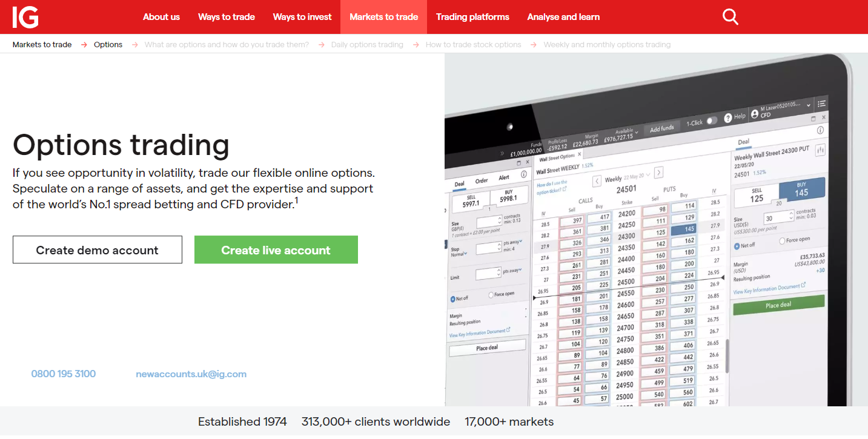Switch to the Order tab
This screenshot has width=868, height=439.
pyautogui.click(x=482, y=180)
